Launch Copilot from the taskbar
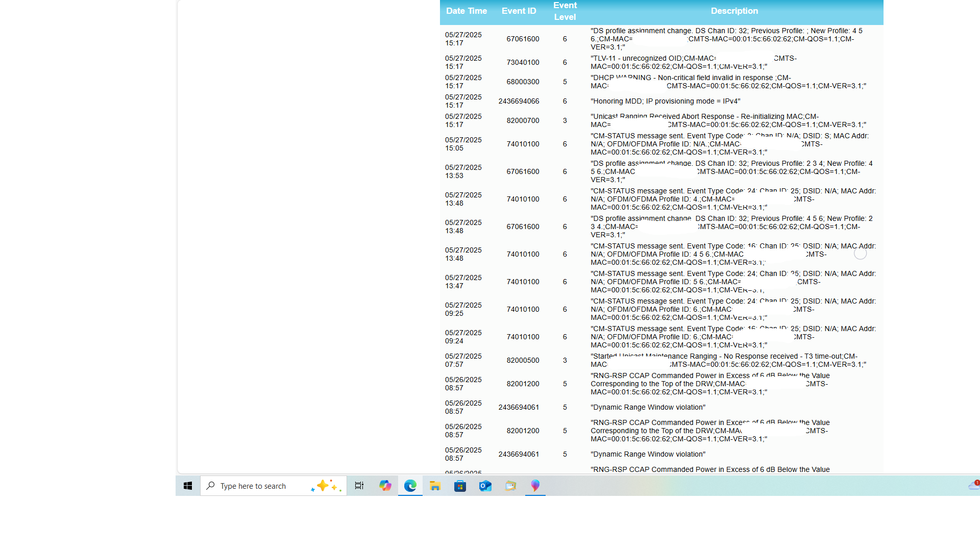Screen dimensions: 980x551 coord(385,486)
